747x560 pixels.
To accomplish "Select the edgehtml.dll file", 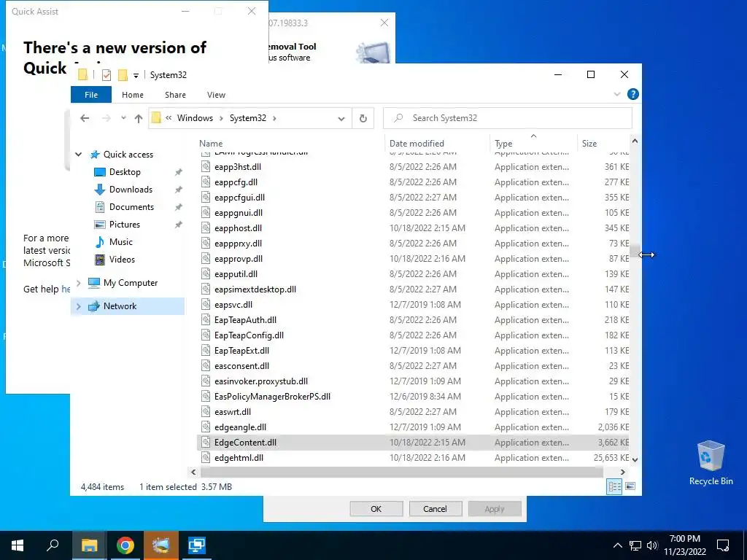I will [239, 458].
